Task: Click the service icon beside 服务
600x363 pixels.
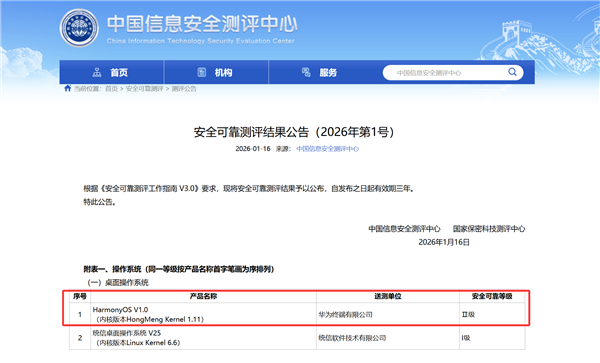Action: click(306, 72)
